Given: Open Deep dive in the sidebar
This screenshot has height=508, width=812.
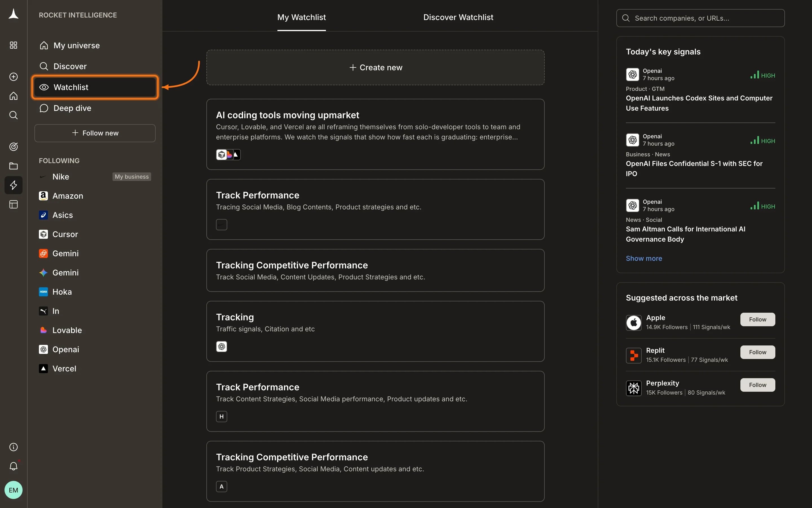Looking at the screenshot, I should 95,108.
